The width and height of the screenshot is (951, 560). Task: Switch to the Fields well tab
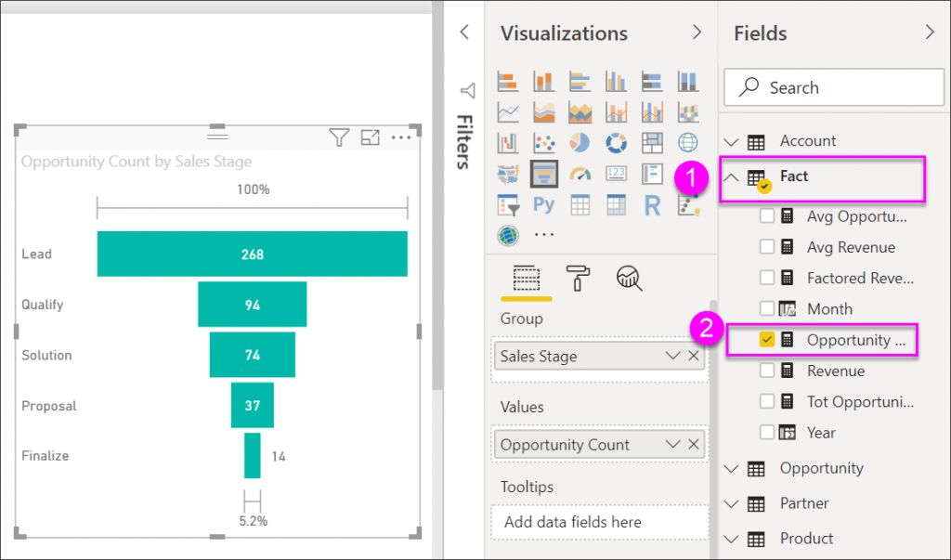point(527,280)
